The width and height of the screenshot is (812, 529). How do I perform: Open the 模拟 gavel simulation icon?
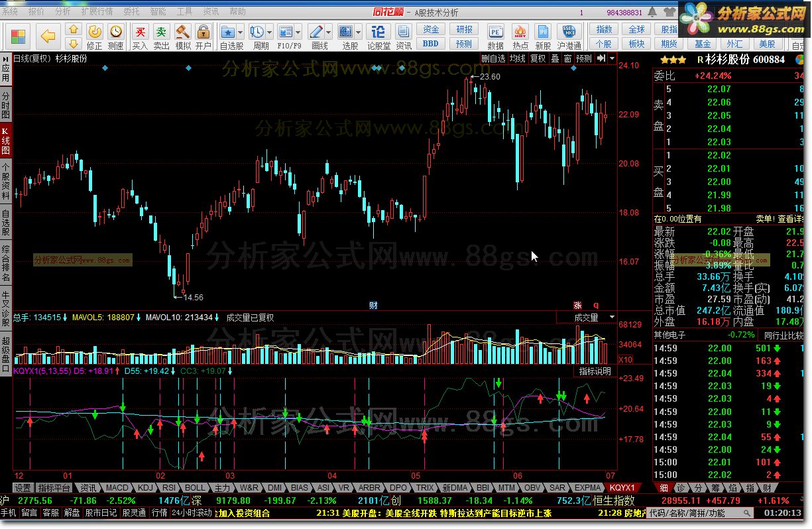pyautogui.click(x=182, y=31)
